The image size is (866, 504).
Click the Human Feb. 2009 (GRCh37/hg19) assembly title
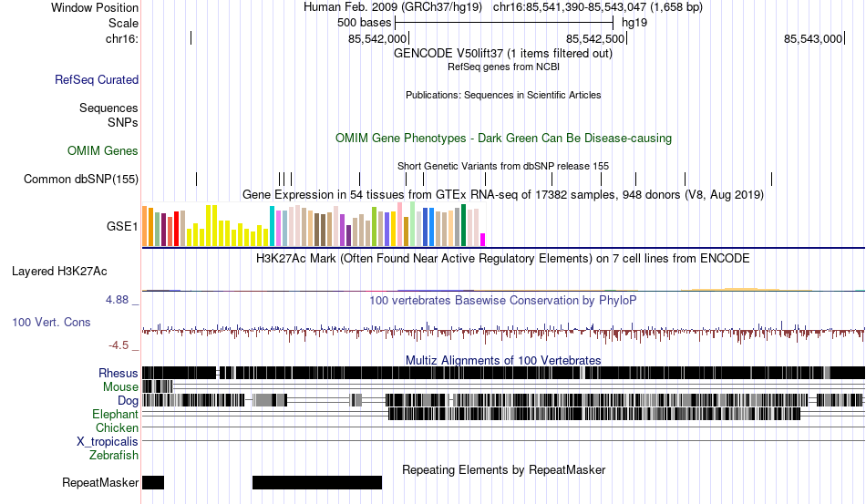click(393, 7)
